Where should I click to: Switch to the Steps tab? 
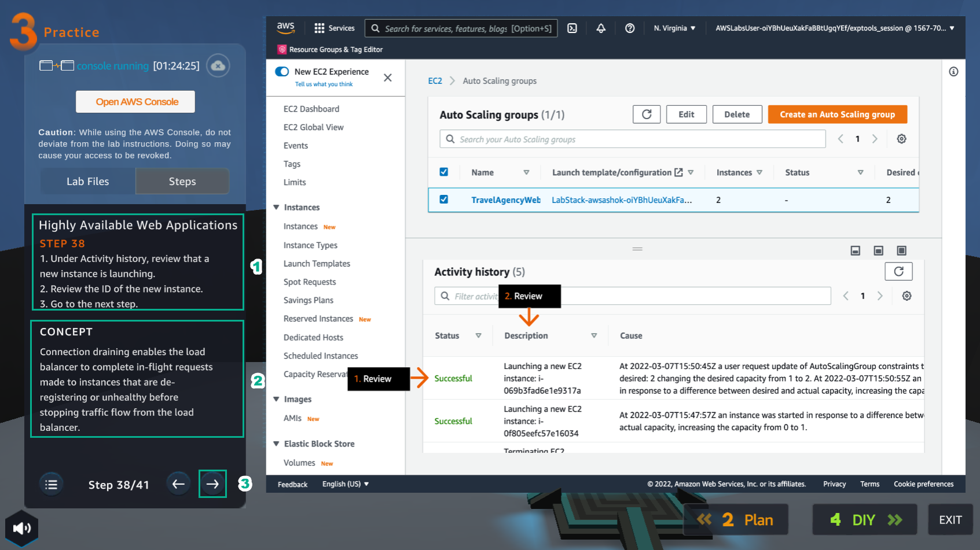[x=182, y=181]
